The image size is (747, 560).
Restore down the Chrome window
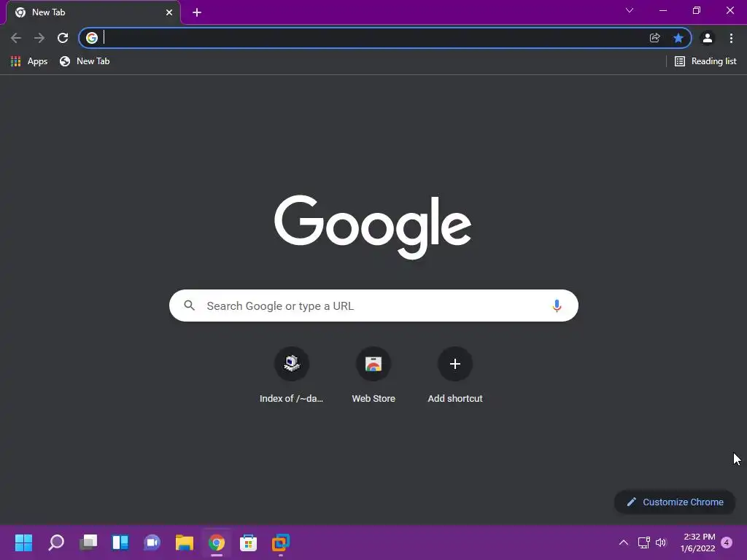click(697, 10)
